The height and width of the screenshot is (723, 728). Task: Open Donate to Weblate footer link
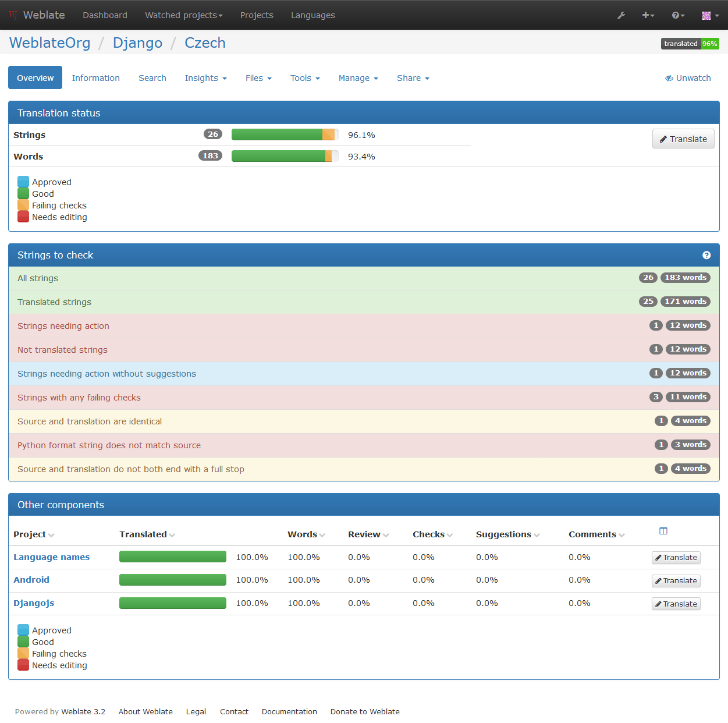click(x=365, y=711)
